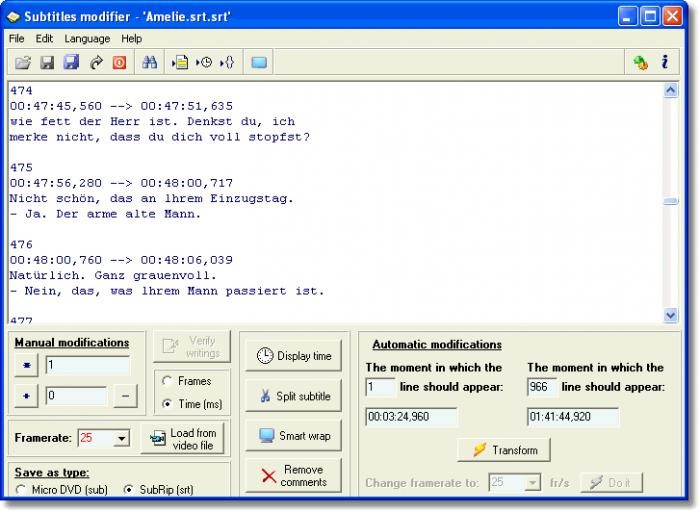Viewport: 700px width, 512px height.
Task: Expand the Framerate dropdown arrow
Action: 121,438
